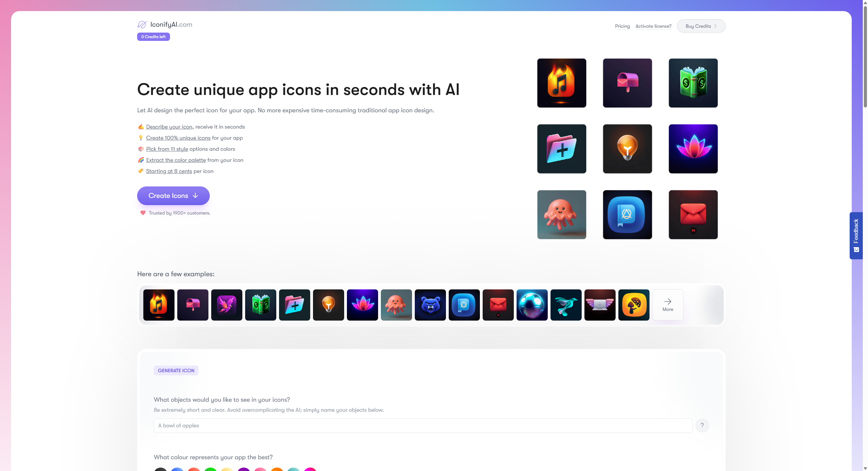The height and width of the screenshot is (471, 868).
Task: Follow the Extract the color palette link
Action: click(176, 160)
